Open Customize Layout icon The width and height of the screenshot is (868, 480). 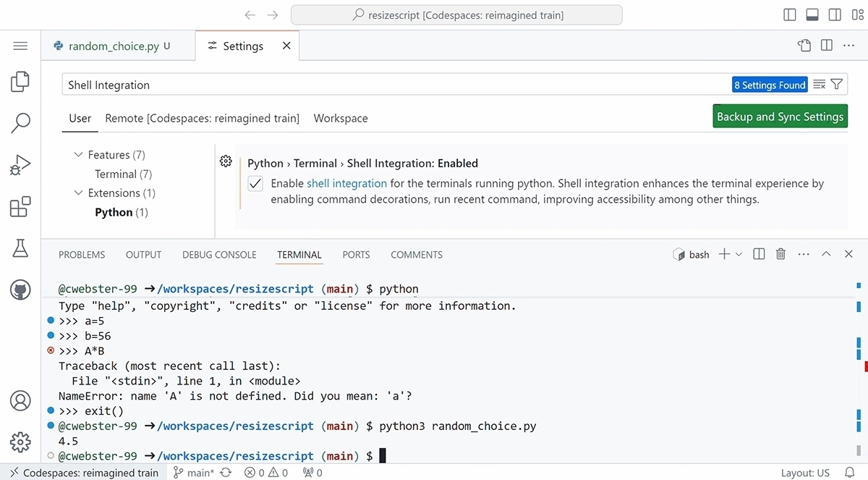856,14
